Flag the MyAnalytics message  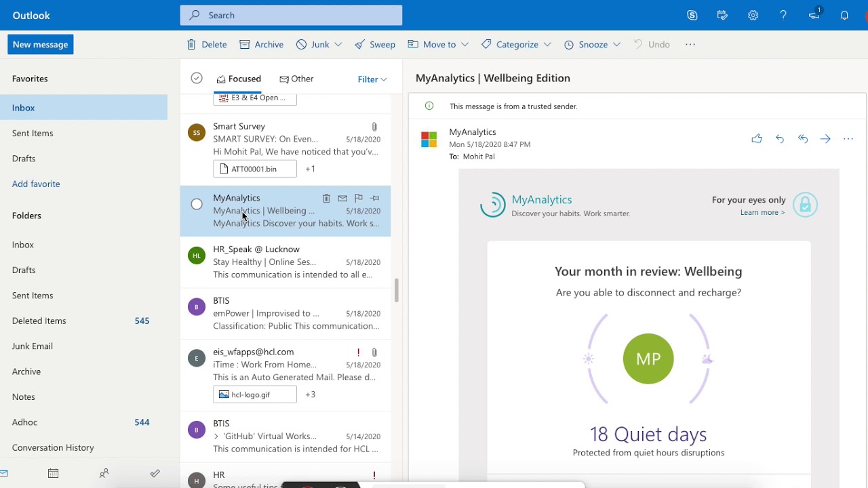coord(359,198)
